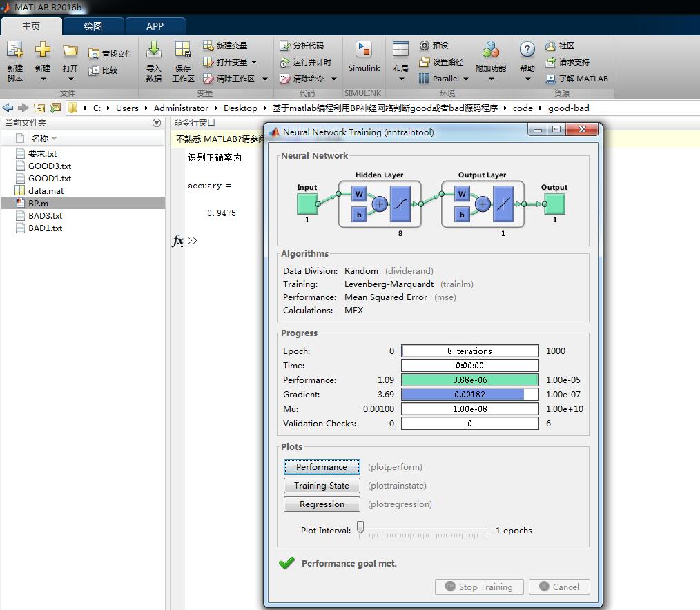The width and height of the screenshot is (700, 610).
Task: Open the Open (打开) dropdown arrow
Action: pyautogui.click(x=70, y=79)
